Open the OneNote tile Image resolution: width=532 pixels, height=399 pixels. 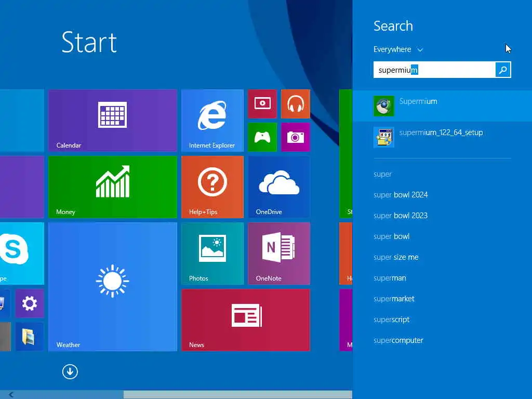(279, 254)
